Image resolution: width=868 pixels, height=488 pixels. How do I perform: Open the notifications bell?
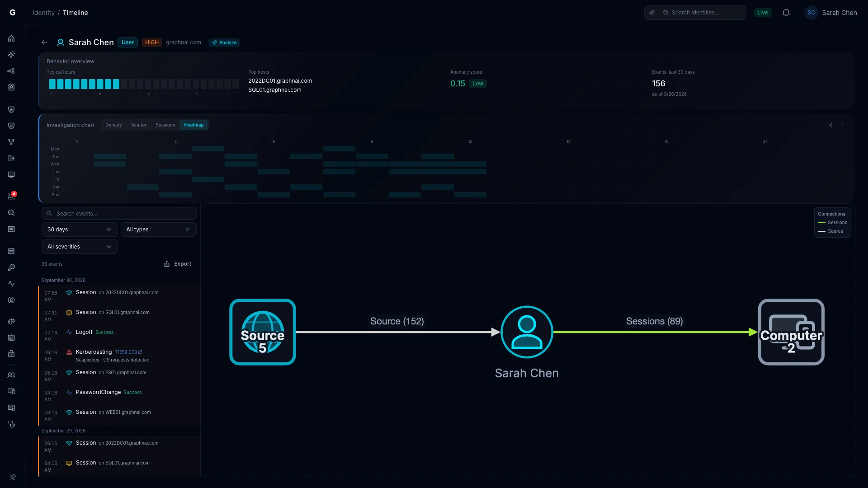(x=786, y=13)
